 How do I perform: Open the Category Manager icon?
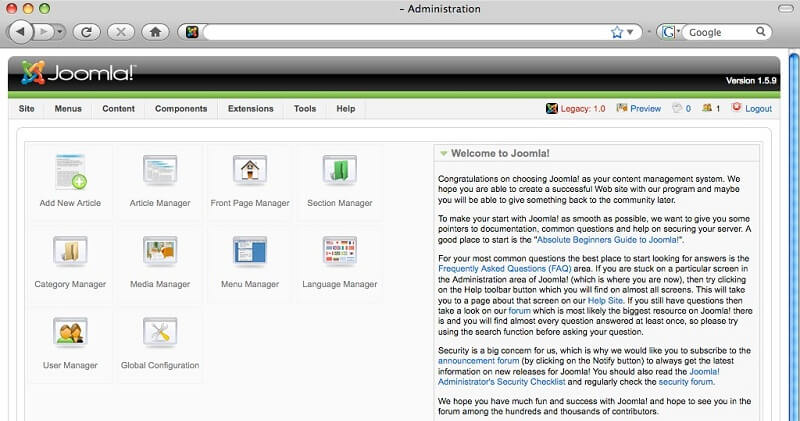pyautogui.click(x=70, y=252)
